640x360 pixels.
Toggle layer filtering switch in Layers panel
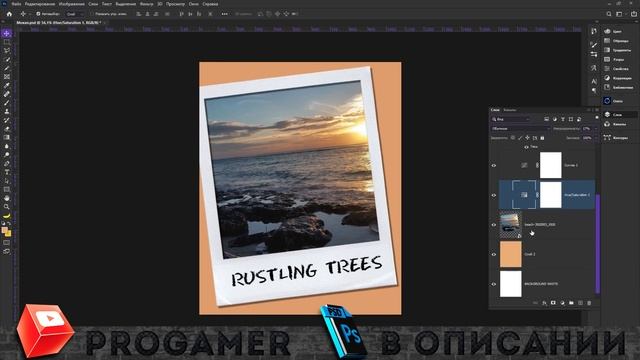pos(597,118)
